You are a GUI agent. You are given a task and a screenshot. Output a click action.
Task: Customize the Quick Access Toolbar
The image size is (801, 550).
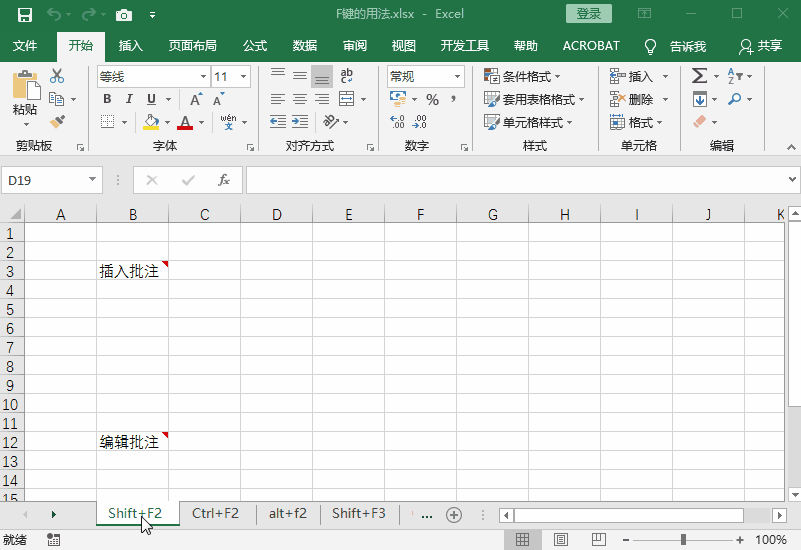[152, 15]
